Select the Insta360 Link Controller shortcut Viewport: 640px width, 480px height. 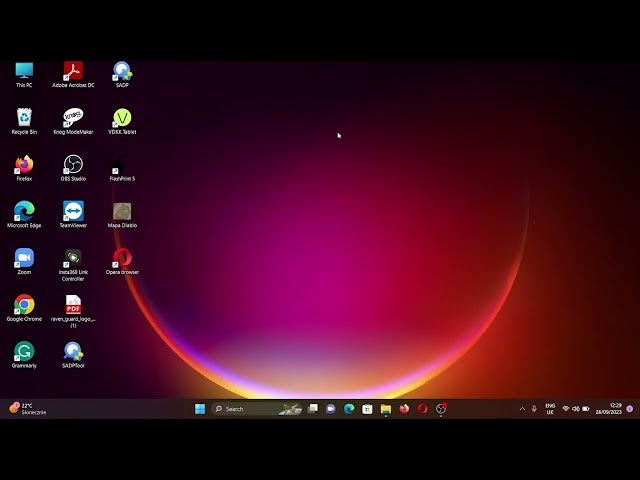(73, 265)
